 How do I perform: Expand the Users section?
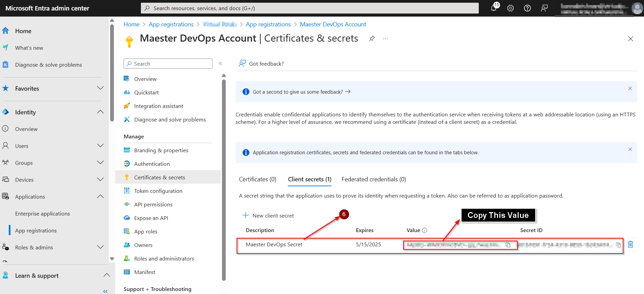pos(100,146)
